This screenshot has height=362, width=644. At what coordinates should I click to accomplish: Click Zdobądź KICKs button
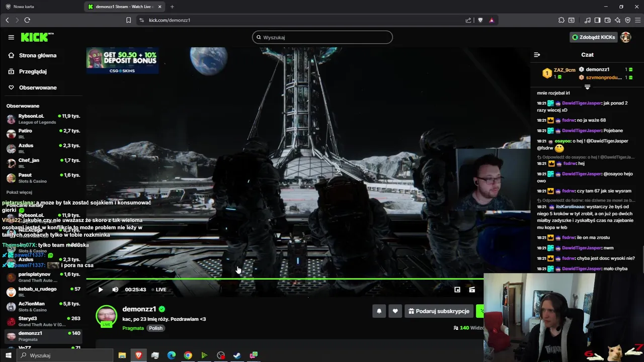tap(593, 37)
